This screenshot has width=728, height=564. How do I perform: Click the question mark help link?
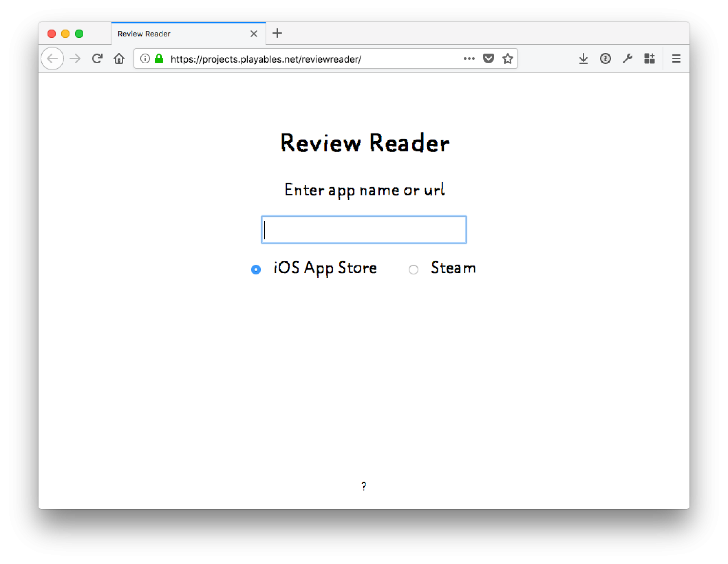(x=364, y=486)
